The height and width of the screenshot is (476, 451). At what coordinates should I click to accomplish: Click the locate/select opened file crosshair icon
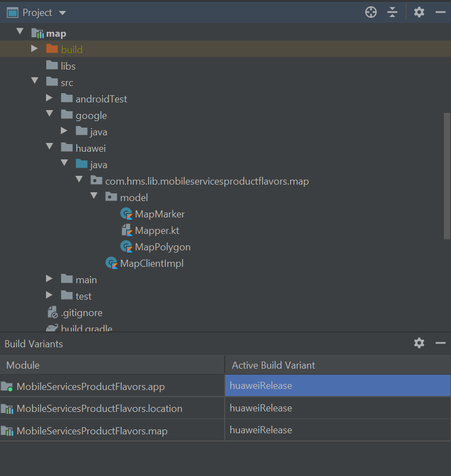tap(371, 13)
